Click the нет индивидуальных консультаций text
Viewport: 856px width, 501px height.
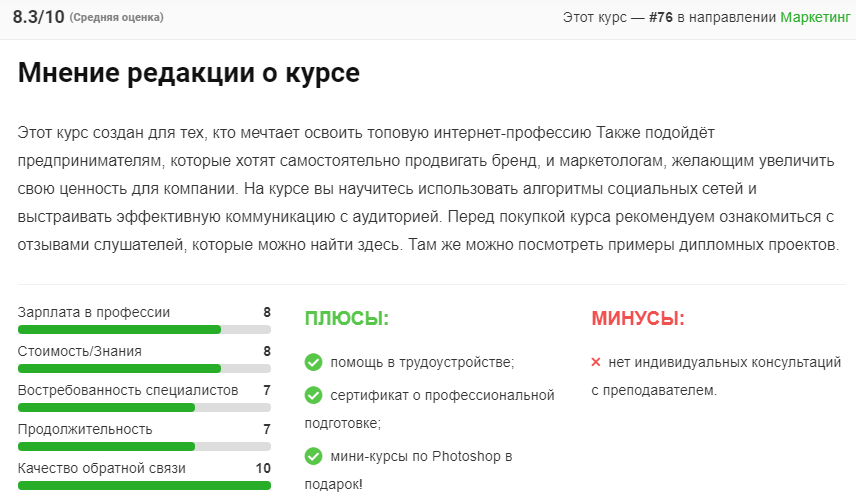click(x=724, y=362)
